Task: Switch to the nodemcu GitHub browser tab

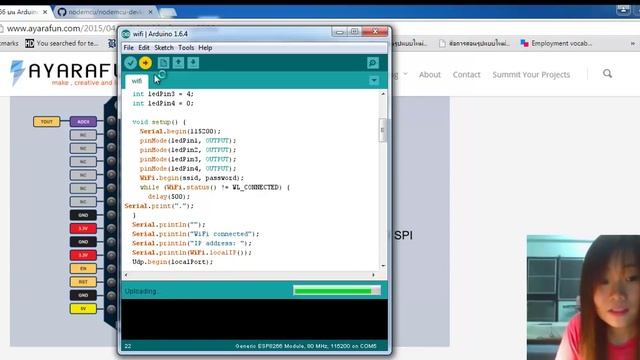Action: (x=105, y=12)
